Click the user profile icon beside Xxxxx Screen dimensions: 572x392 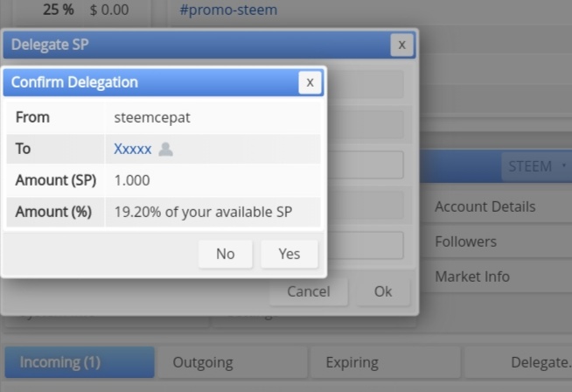(x=165, y=149)
